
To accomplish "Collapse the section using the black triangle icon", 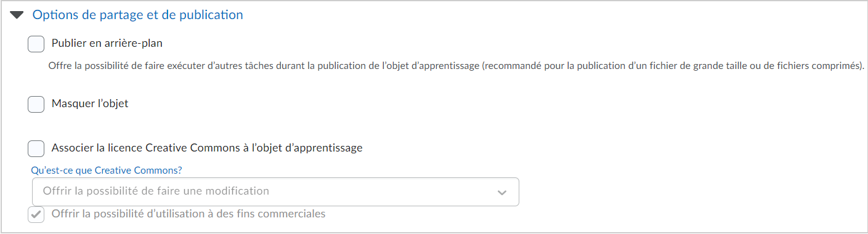I will pyautogui.click(x=17, y=15).
